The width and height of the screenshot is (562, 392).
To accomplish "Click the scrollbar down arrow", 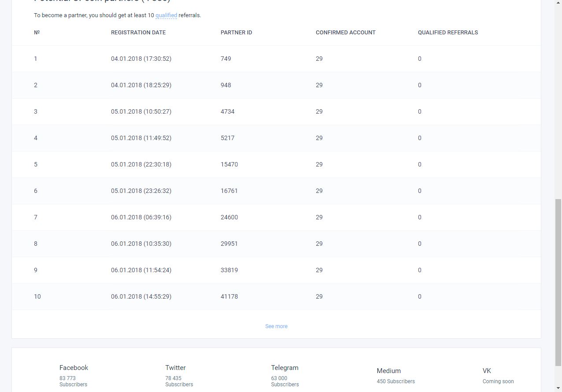I will coord(558,388).
